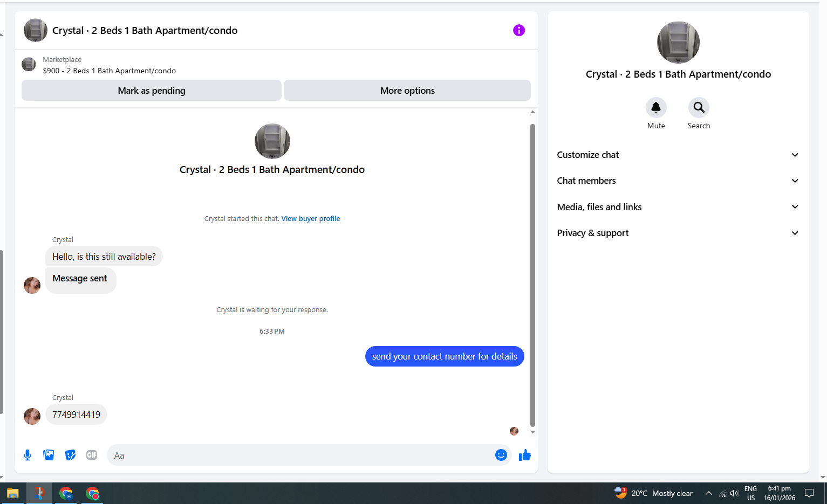
Task: Select 'send your contact number for details' message
Action: 445,356
